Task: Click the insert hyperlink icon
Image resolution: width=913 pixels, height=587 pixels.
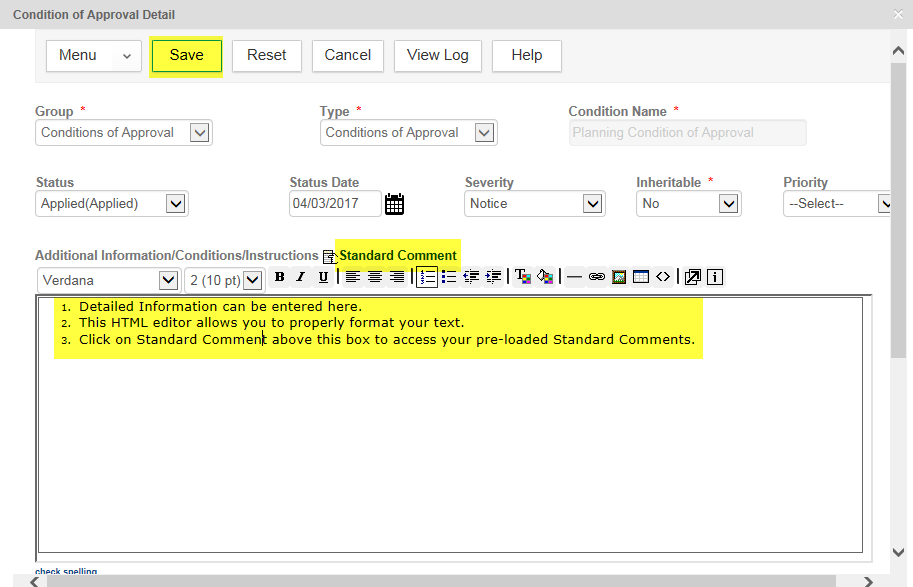Action: [597, 277]
